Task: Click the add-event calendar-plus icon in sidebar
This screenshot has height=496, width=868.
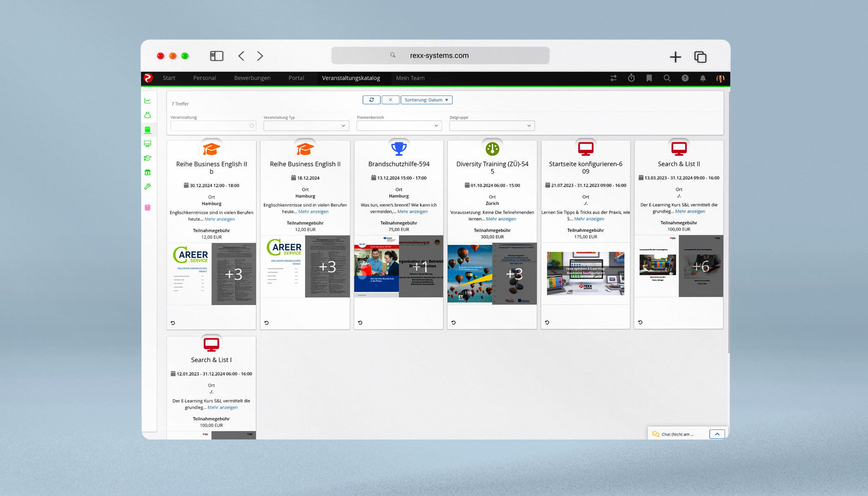Action: coord(148,172)
